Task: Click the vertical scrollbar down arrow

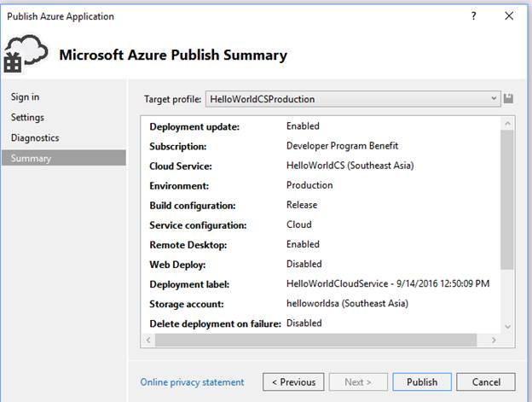Action: click(x=507, y=327)
